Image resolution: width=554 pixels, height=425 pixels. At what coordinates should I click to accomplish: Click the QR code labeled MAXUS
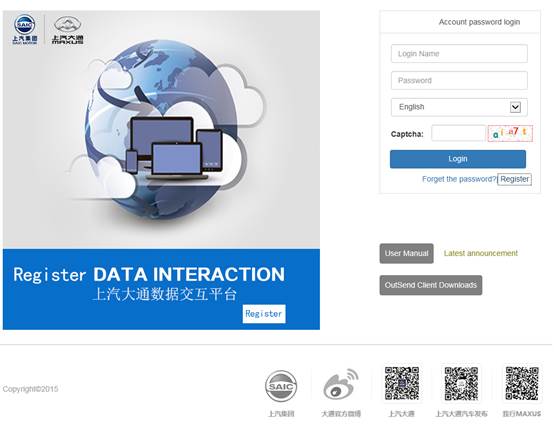522,384
